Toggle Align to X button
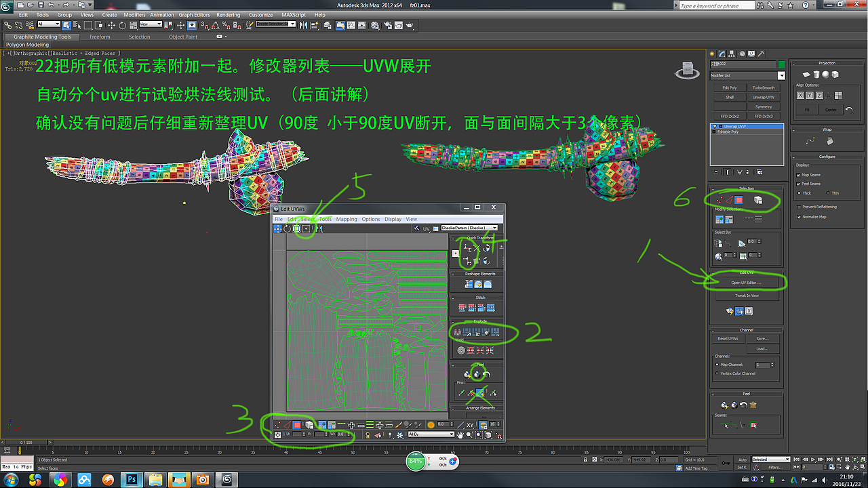This screenshot has height=490, width=868. coord(800,96)
